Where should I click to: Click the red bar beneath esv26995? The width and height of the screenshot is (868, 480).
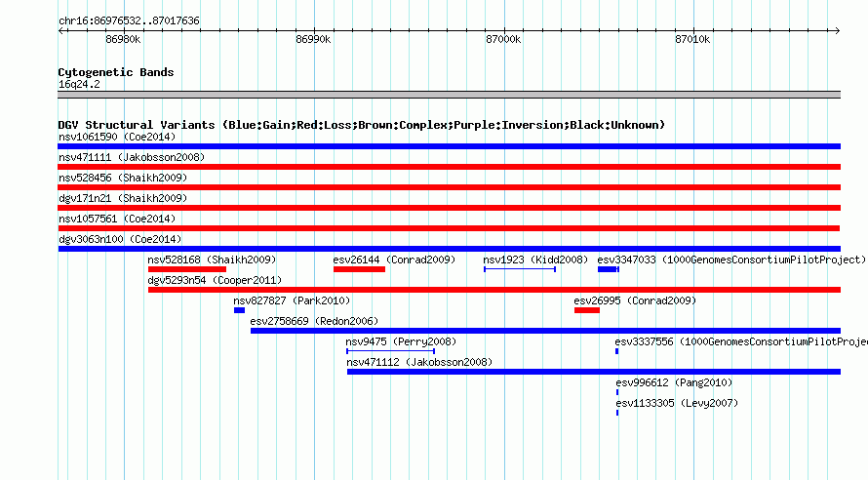click(x=587, y=310)
